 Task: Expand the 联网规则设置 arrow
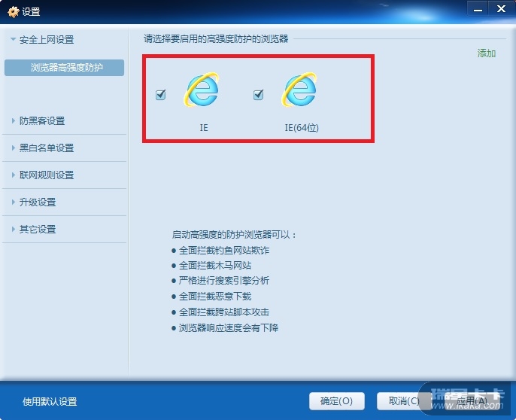14,175
